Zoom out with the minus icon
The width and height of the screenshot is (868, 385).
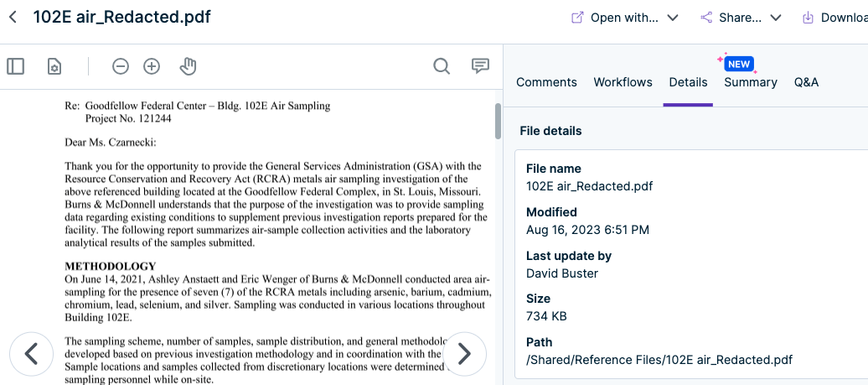coord(121,66)
